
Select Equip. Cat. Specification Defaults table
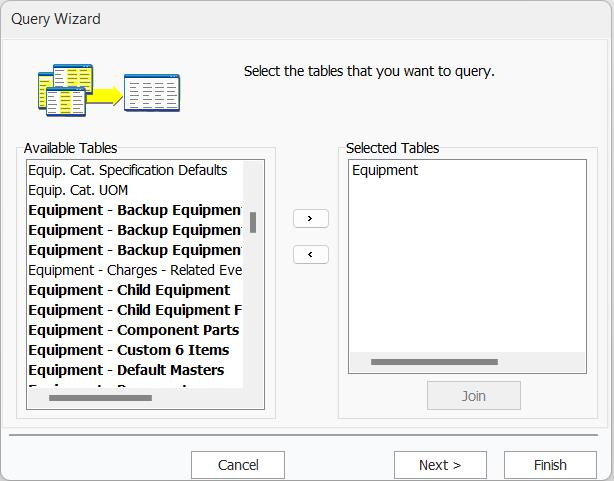click(128, 170)
